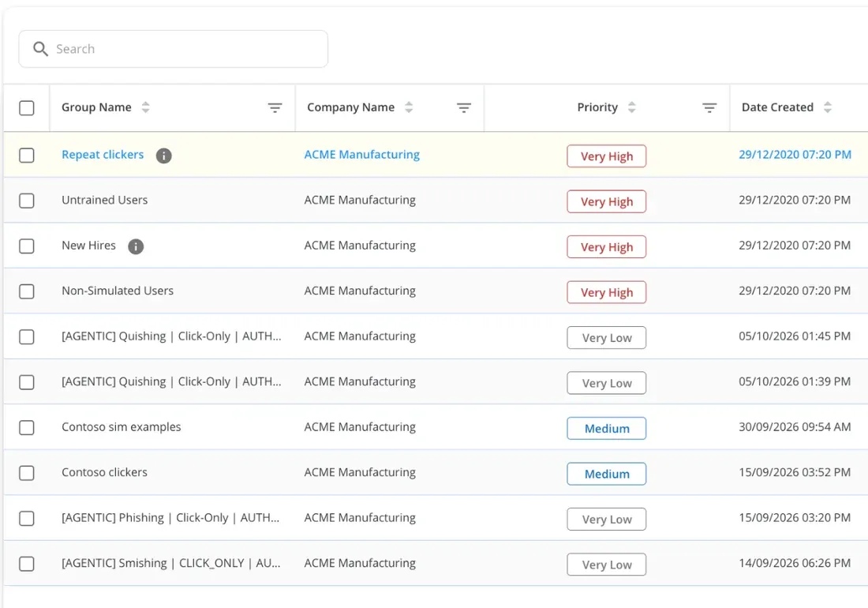Click the 05/10/2026 01:39 PM date cell
Screen dimensions: 868x608
coord(795,381)
